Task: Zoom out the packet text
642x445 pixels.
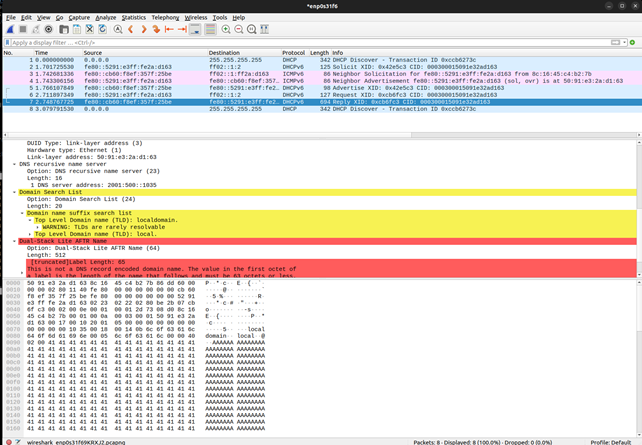Action: tap(239, 29)
